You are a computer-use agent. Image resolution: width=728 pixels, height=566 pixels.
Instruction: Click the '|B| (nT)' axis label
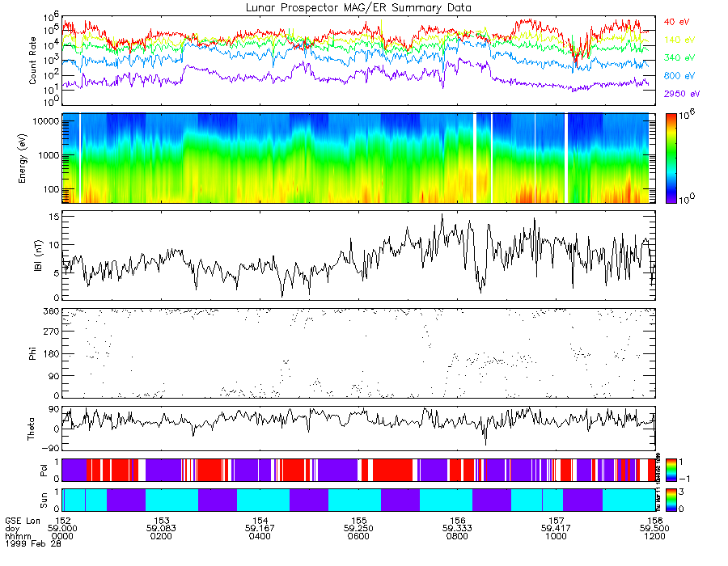click(x=38, y=256)
